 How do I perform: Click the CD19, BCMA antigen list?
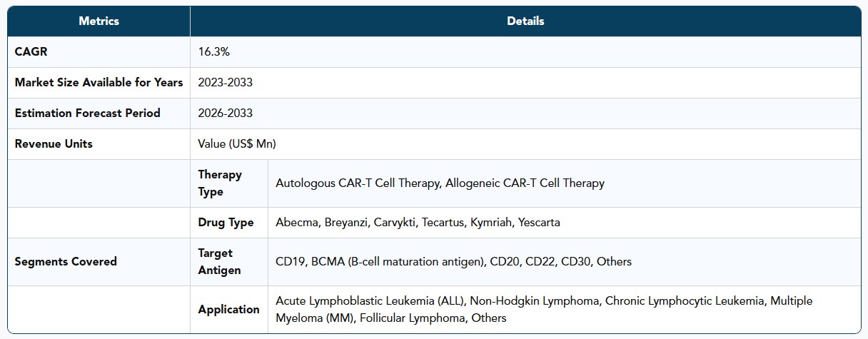[453, 261]
